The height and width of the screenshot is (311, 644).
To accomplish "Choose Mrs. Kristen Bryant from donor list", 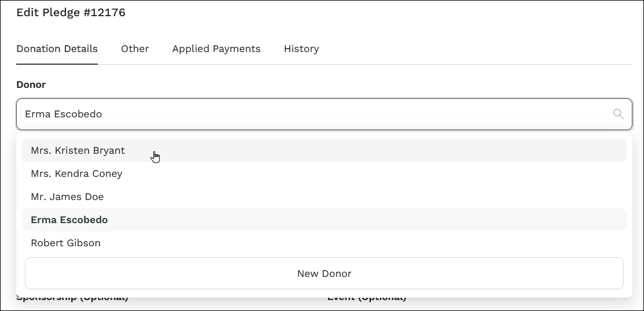I will pos(78,150).
